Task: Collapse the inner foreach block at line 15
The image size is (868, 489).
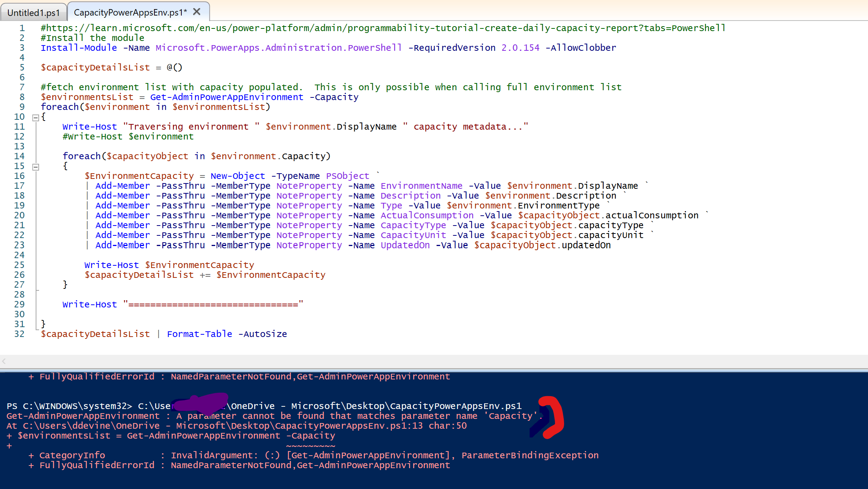Action: pos(36,166)
